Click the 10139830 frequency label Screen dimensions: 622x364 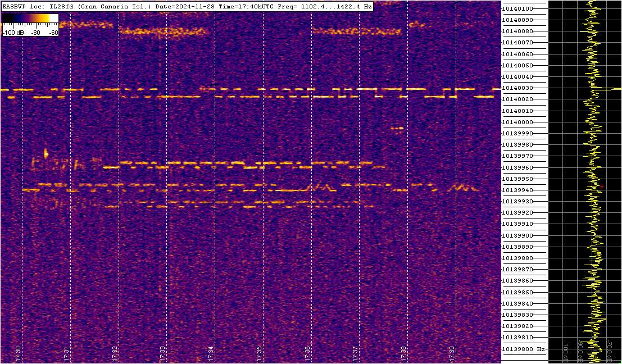point(517,315)
